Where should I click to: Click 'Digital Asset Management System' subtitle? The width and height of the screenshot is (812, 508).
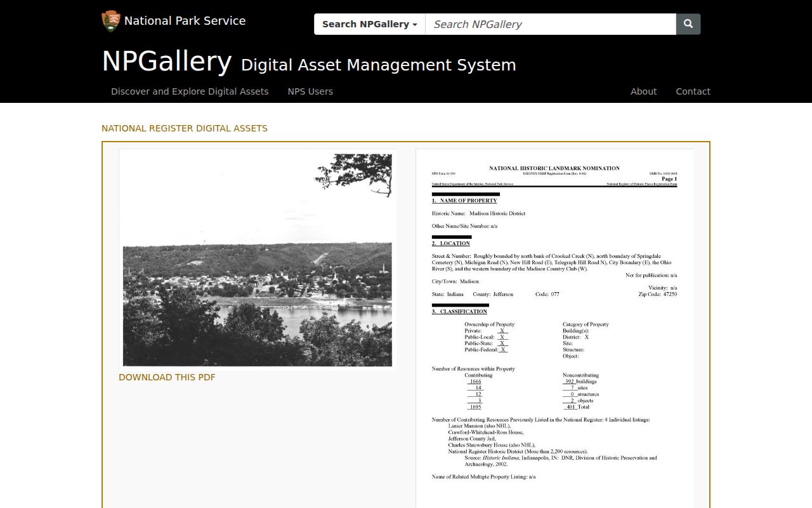pyautogui.click(x=379, y=65)
